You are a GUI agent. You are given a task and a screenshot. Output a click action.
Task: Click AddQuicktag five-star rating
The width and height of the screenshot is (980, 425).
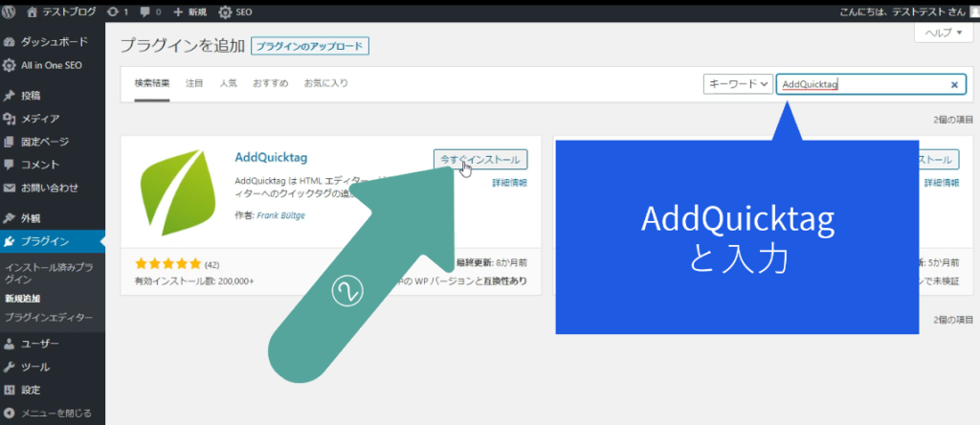tap(168, 264)
